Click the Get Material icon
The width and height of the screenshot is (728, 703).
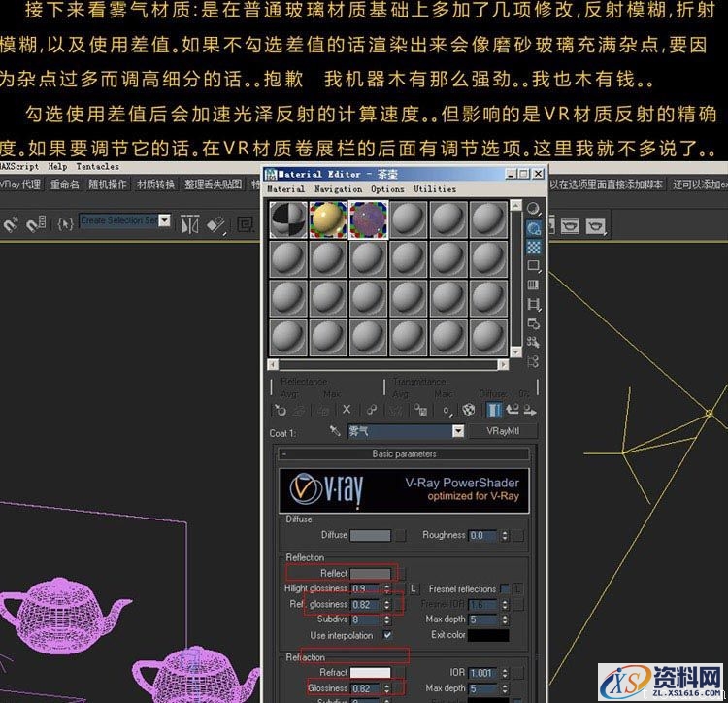pyautogui.click(x=280, y=410)
